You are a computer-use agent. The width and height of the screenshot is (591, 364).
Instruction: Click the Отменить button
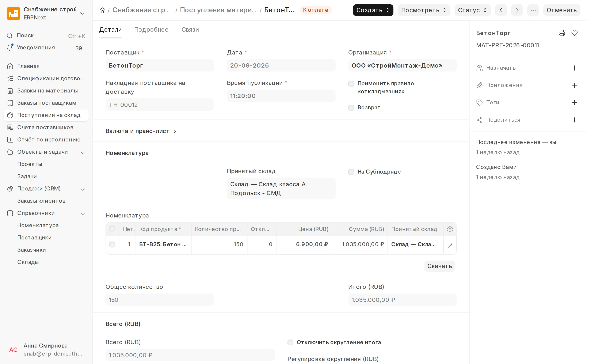pyautogui.click(x=562, y=10)
